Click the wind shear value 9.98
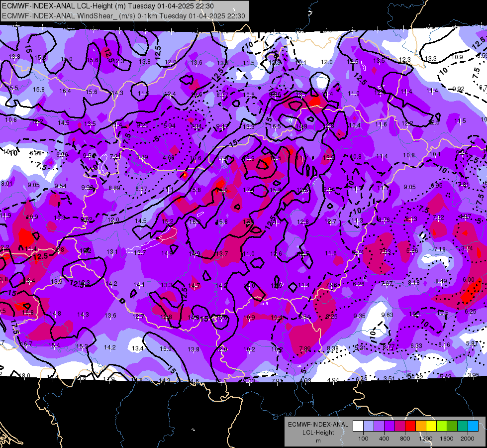Screen dimensions: 487x448 [x=87, y=188]
